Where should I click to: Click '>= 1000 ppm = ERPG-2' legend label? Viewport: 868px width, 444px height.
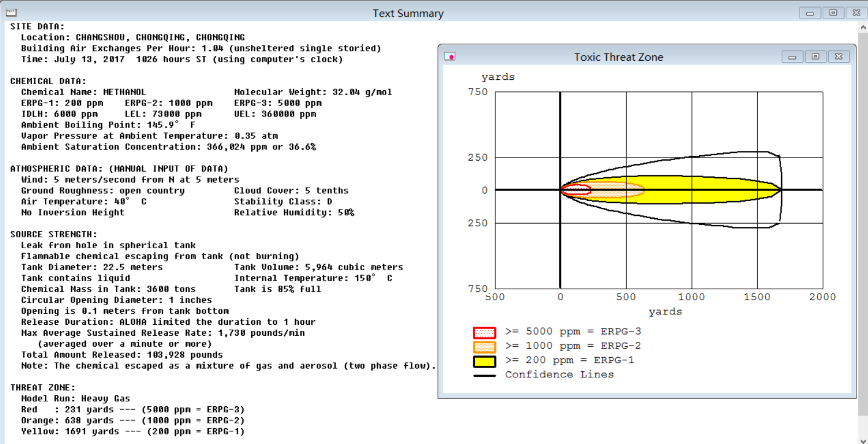(573, 346)
